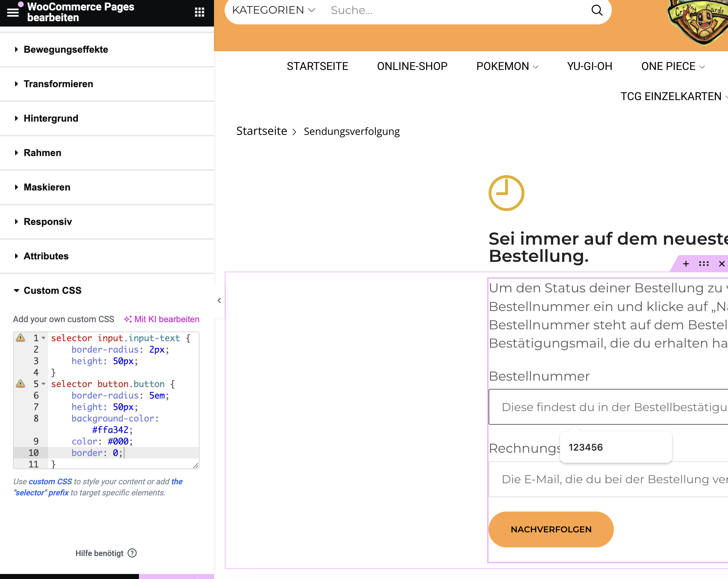Click the WooCommerce Pages bearbeiten title
Image resolution: width=728 pixels, height=579 pixels.
pos(81,12)
